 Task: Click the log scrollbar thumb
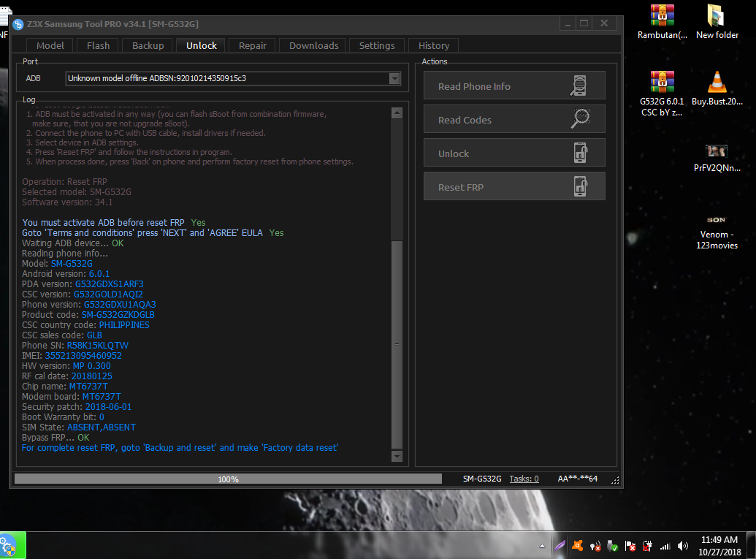(x=397, y=345)
